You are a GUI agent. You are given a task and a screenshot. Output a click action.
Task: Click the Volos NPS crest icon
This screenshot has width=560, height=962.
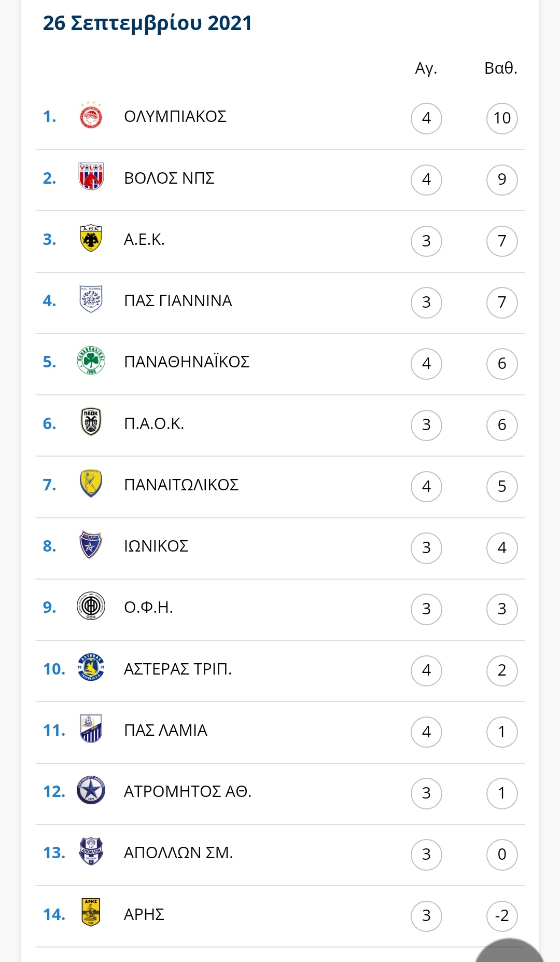[91, 176]
